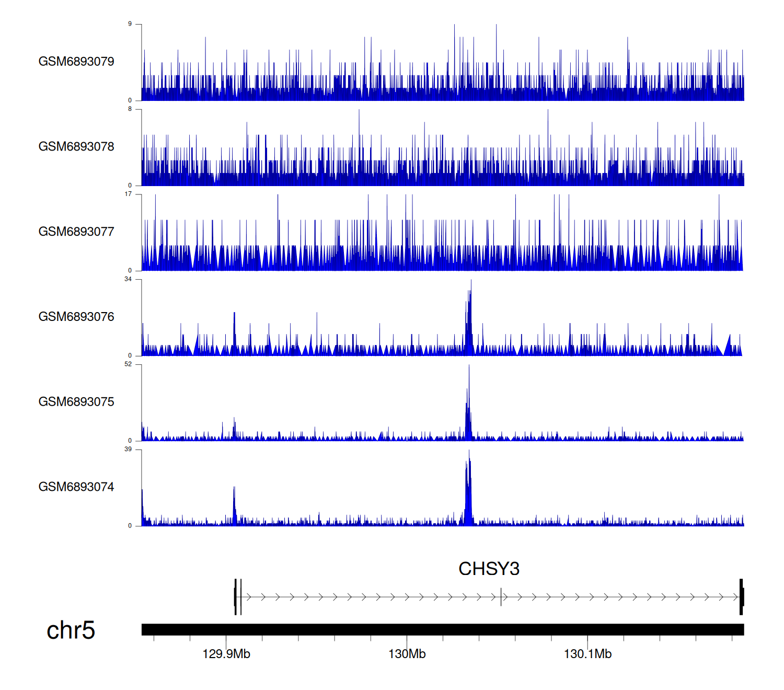784x690 pixels.
Task: Click the y-axis maximum value 17
Action: 128,194
